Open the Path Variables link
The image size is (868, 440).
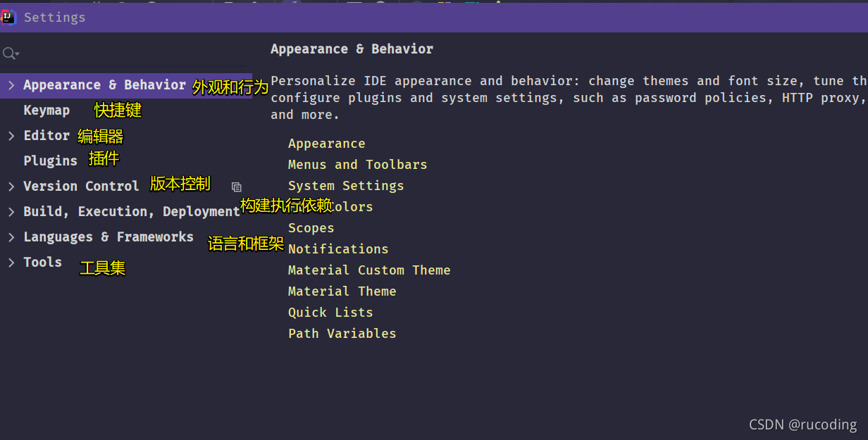tap(342, 334)
